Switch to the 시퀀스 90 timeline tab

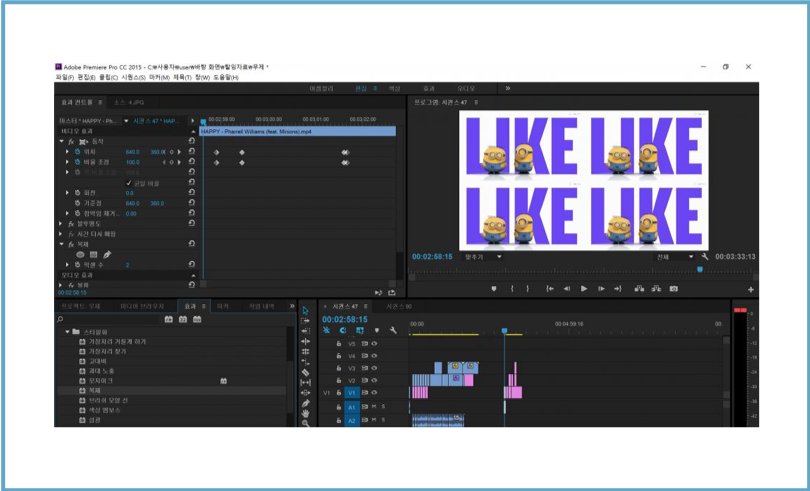399,306
